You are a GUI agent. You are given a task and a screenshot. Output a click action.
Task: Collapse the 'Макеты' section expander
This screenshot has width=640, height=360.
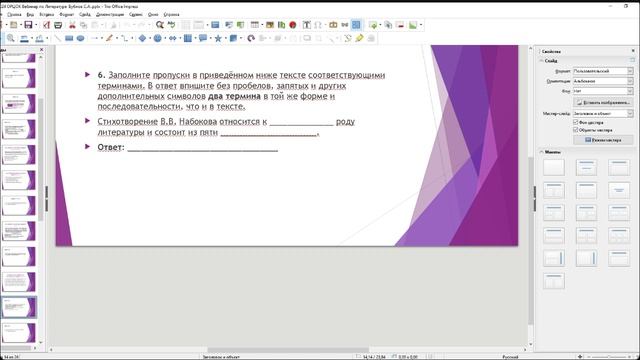point(542,152)
